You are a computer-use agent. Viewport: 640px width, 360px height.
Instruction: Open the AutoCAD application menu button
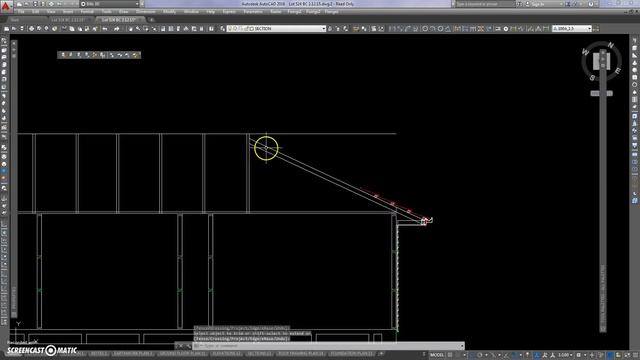5,6
